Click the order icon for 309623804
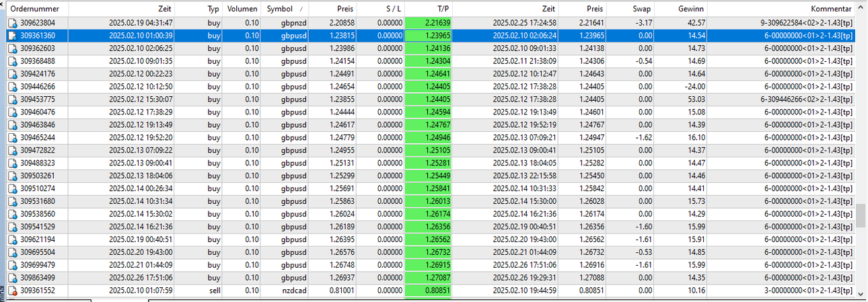Screen dimensions: 868x302 [x=12, y=23]
